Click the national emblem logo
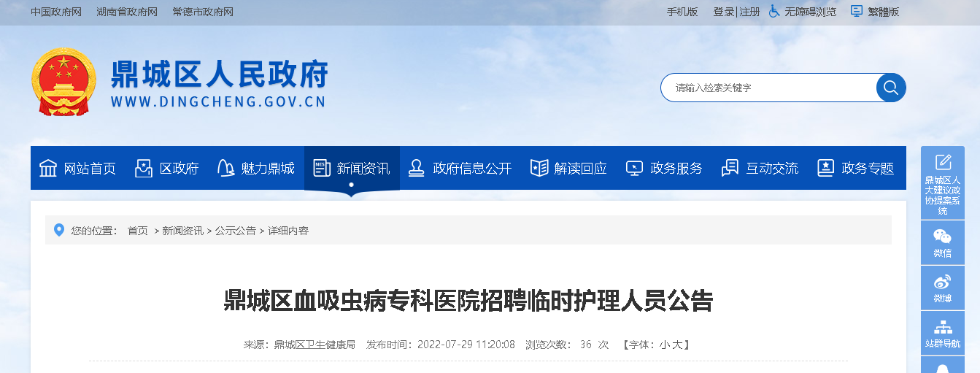980x373 pixels. pos(63,82)
